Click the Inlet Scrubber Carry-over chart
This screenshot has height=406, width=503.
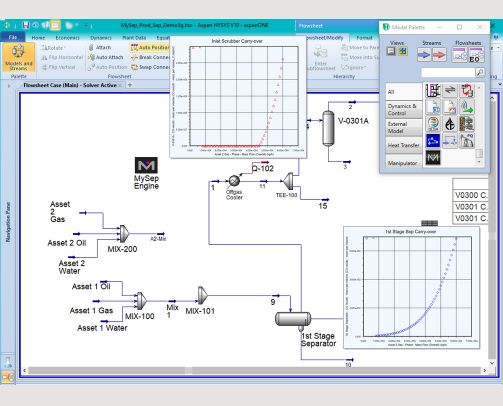[238, 97]
